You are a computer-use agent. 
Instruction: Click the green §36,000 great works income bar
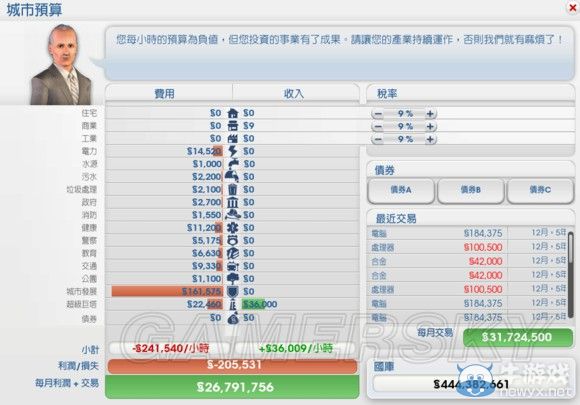[x=253, y=304]
